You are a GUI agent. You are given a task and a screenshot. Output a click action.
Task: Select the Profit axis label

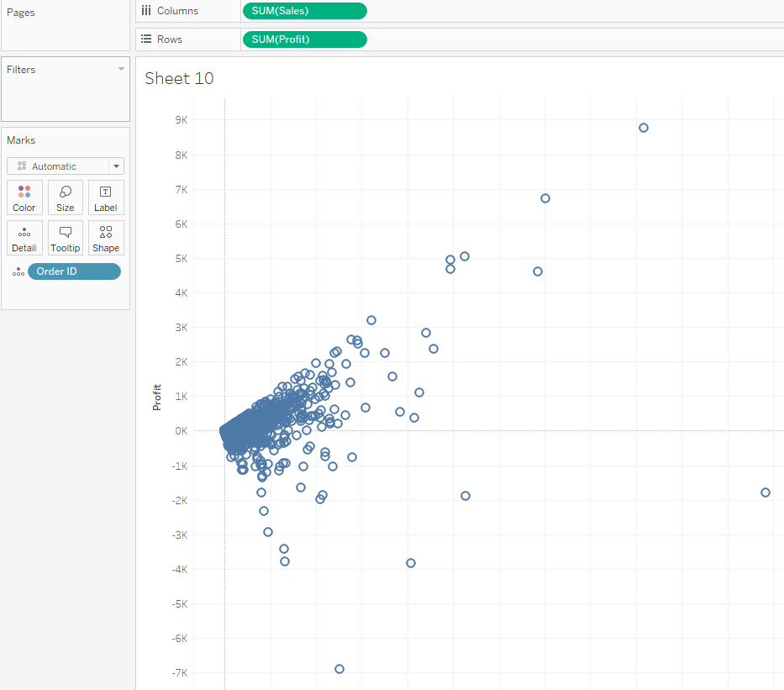point(157,398)
